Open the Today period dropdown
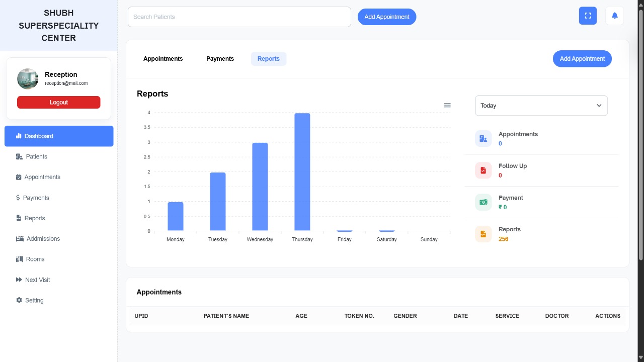The width and height of the screenshot is (644, 362). click(x=541, y=106)
